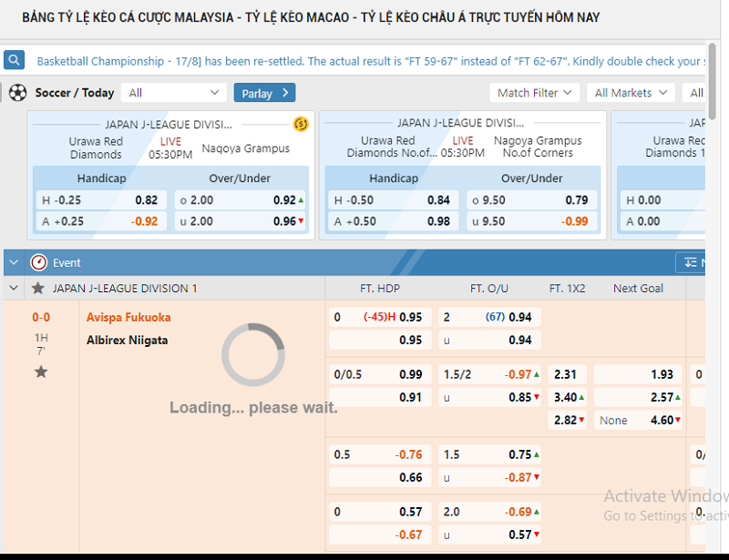Open the Match Filter dropdown
Image resolution: width=729 pixels, height=560 pixels.
(535, 93)
